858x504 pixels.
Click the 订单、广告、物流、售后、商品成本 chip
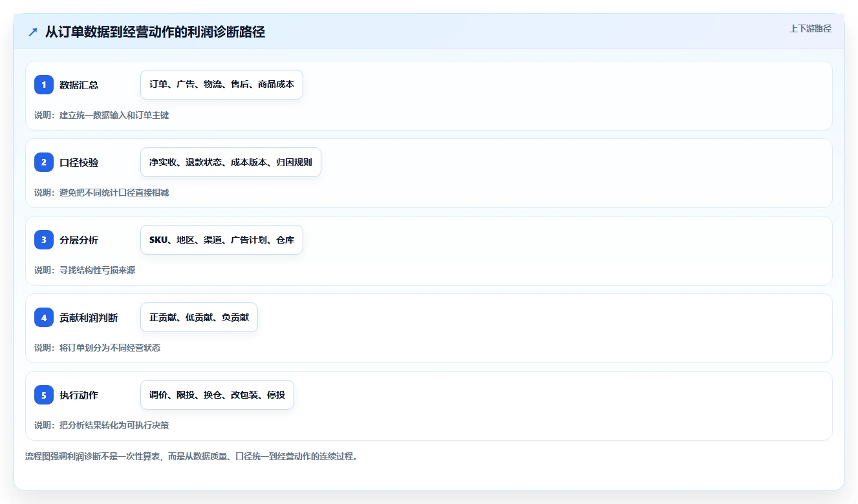tap(222, 85)
